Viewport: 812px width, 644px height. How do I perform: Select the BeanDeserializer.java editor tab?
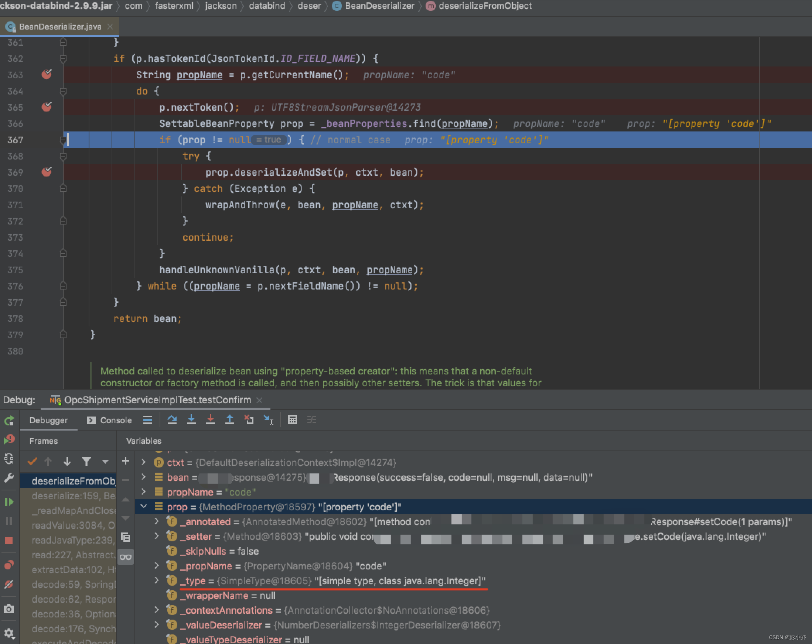click(x=60, y=27)
